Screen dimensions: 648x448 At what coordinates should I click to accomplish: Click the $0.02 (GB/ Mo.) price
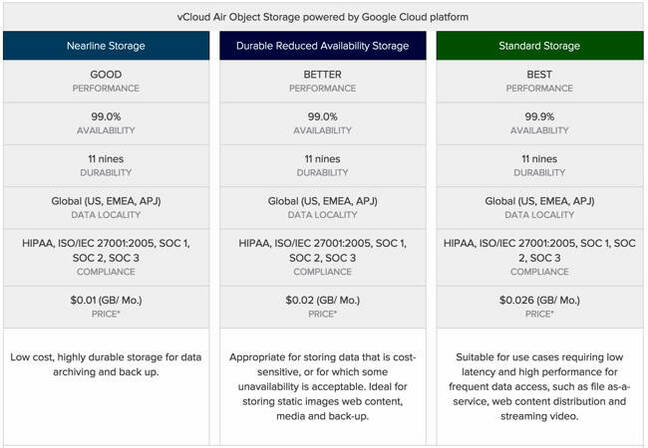[x=323, y=300]
